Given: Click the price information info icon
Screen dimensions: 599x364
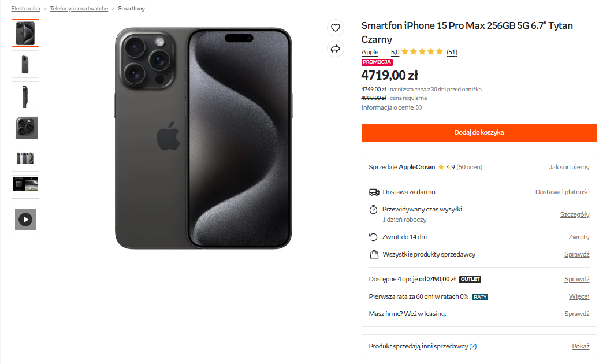Looking at the screenshot, I should (419, 107).
